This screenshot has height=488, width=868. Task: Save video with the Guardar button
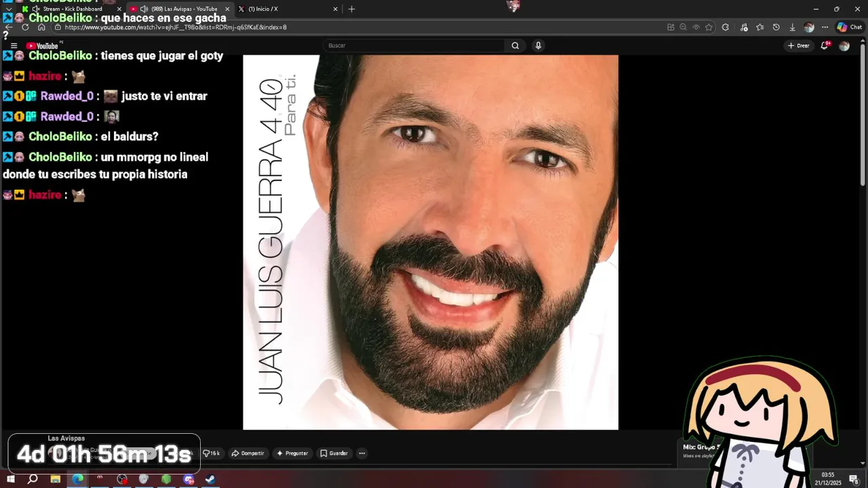pos(334,453)
